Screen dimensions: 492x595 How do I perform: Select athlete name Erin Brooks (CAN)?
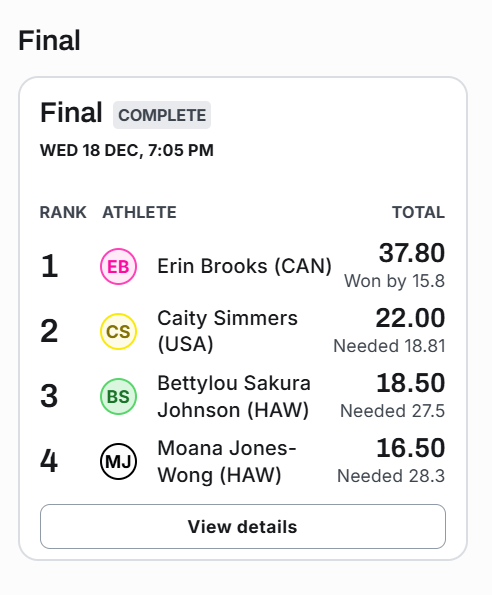pos(244,266)
